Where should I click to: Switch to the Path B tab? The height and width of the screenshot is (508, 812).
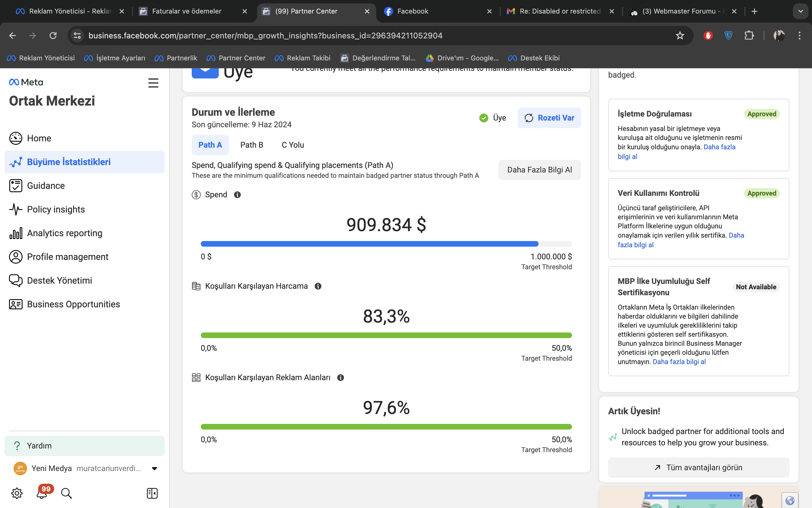point(252,145)
